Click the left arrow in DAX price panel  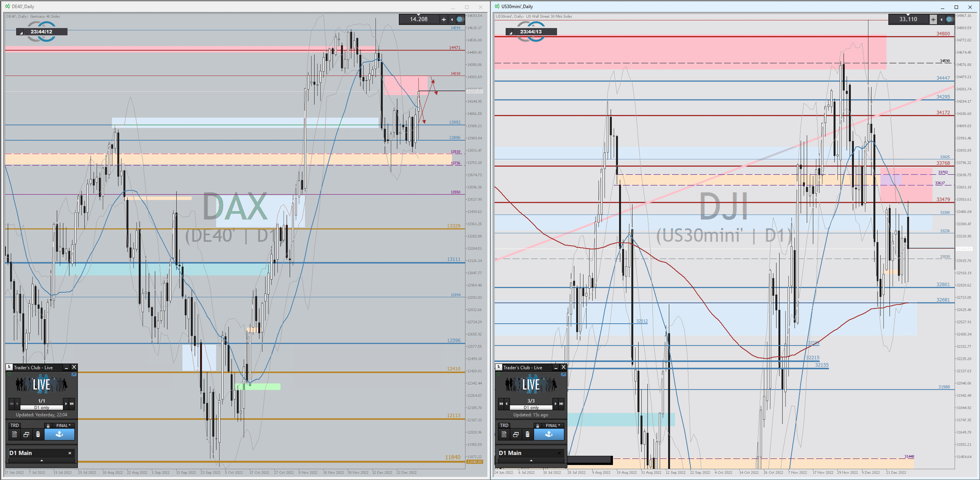(452, 19)
